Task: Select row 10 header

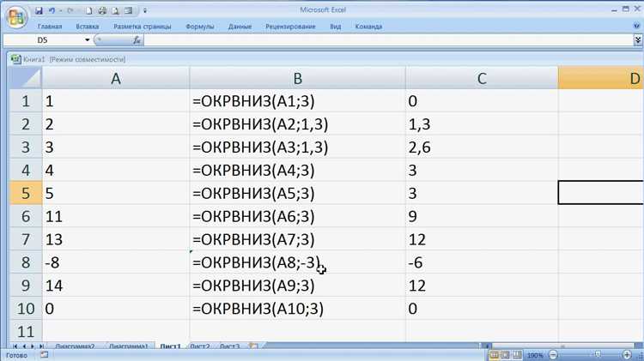Action: pos(26,309)
